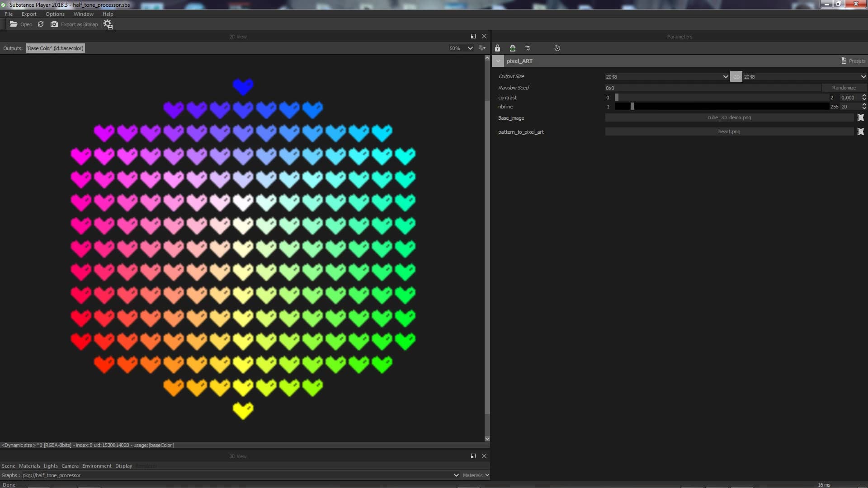
Task: Toggle the image button beside cube_3D_demo.png
Action: pyautogui.click(x=861, y=117)
